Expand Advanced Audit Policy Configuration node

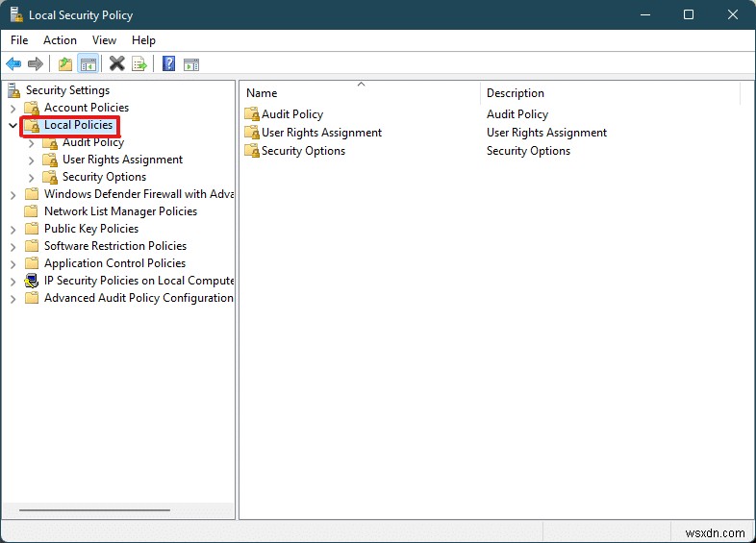13,299
